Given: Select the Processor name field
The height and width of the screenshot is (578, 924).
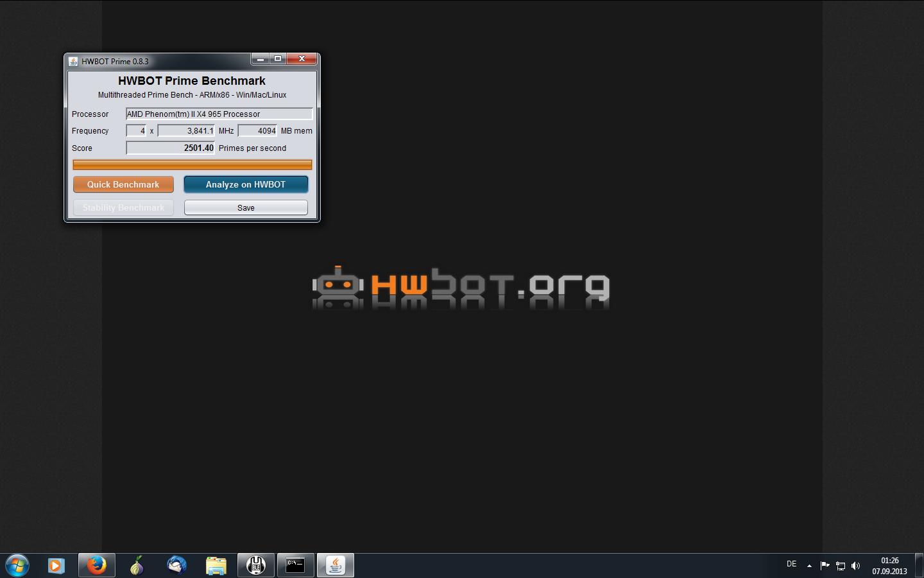Looking at the screenshot, I should tap(219, 114).
